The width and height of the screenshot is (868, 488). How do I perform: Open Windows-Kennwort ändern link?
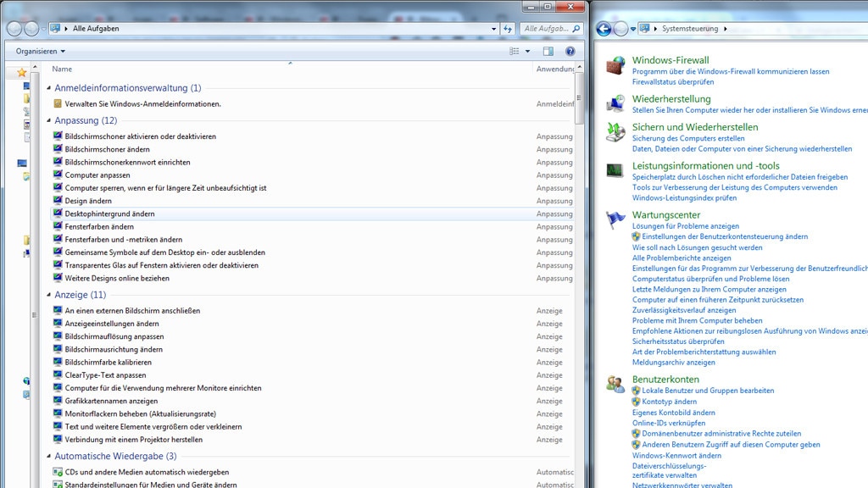[x=676, y=456]
